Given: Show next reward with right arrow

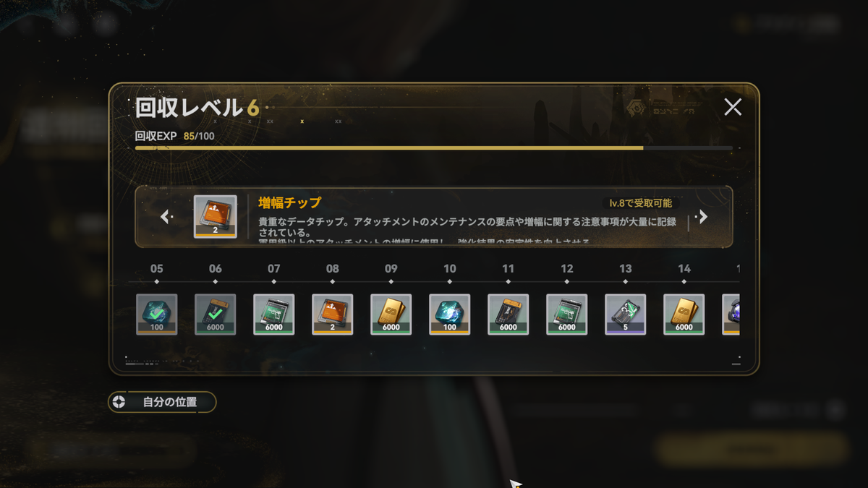Looking at the screenshot, I should pyautogui.click(x=702, y=217).
